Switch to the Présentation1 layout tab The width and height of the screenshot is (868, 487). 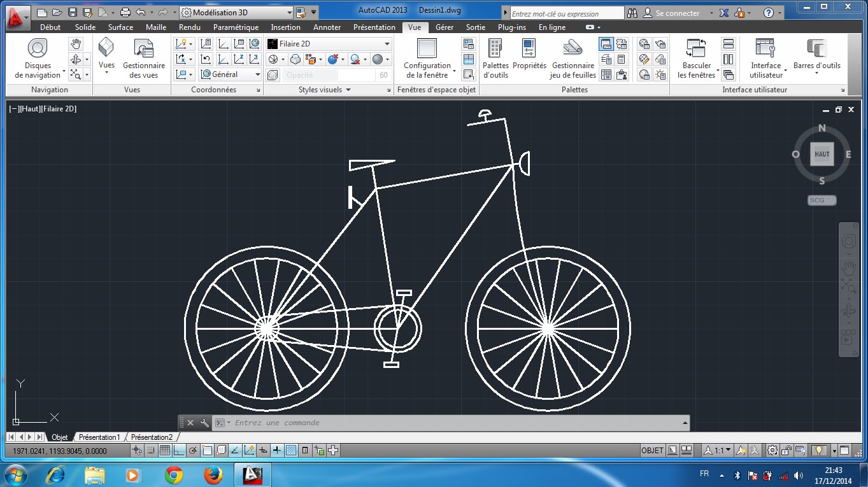99,437
